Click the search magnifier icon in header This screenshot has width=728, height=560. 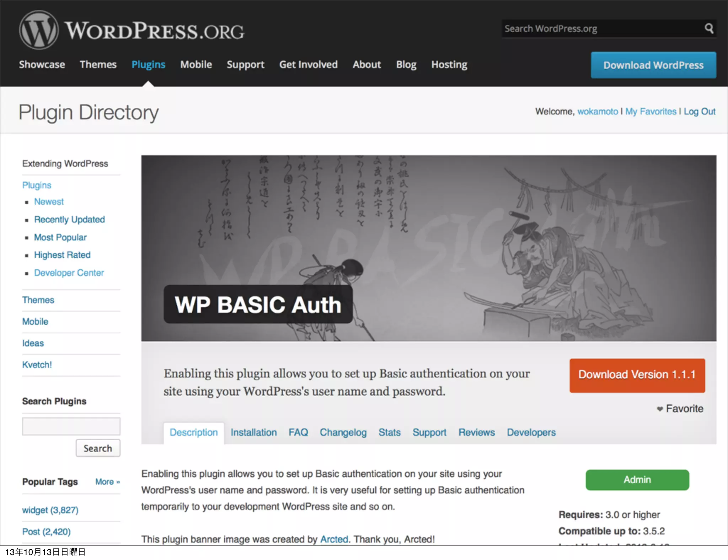709,28
